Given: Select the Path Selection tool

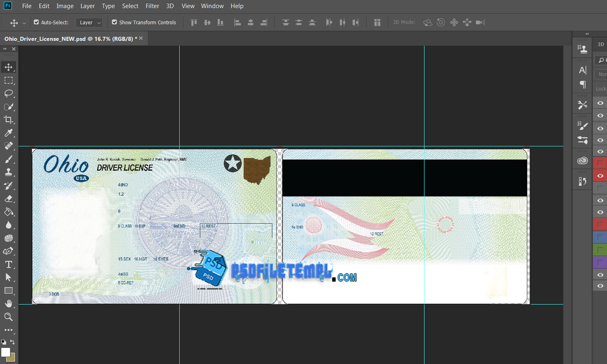Looking at the screenshot, I should pos(9,277).
